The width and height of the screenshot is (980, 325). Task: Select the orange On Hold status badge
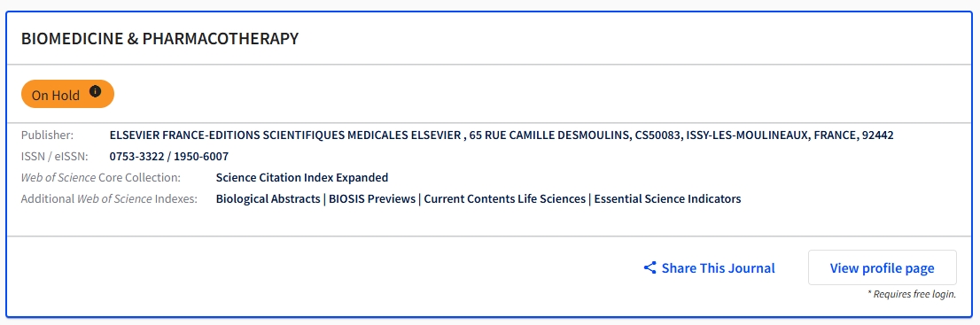pyautogui.click(x=67, y=94)
